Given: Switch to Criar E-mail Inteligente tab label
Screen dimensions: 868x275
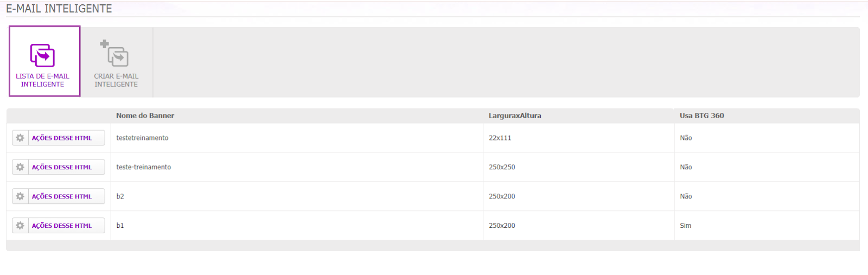Looking at the screenshot, I should 116,80.
